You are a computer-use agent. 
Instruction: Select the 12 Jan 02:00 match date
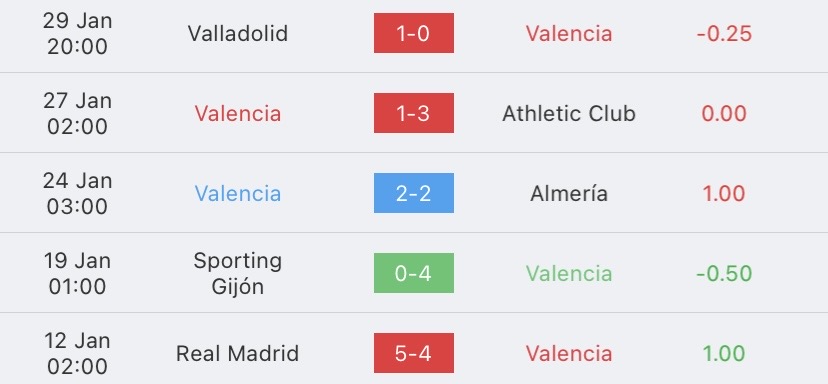coord(77,353)
